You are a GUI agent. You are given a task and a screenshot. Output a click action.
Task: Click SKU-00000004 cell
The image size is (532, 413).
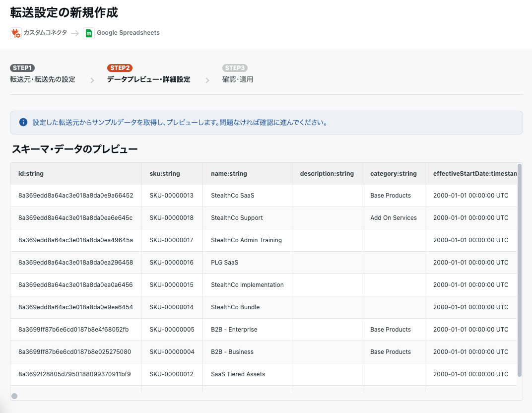pos(172,352)
